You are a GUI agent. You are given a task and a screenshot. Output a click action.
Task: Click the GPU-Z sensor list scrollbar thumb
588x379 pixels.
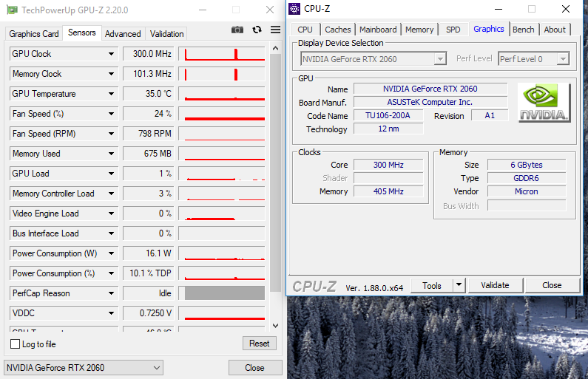tap(275, 173)
